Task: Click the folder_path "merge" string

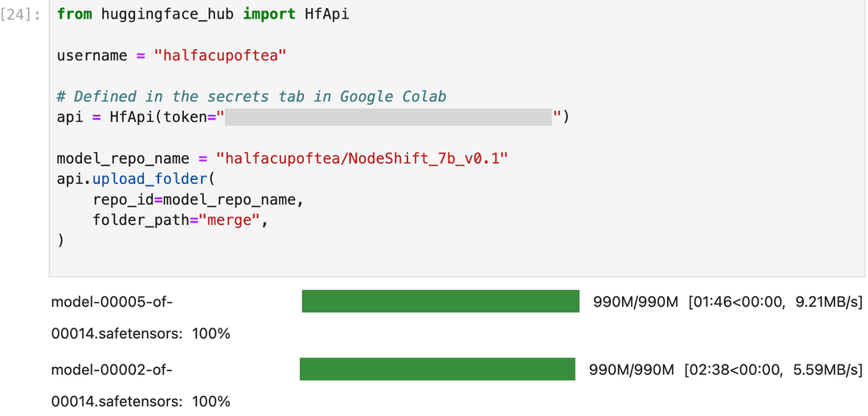Action: coord(229,221)
